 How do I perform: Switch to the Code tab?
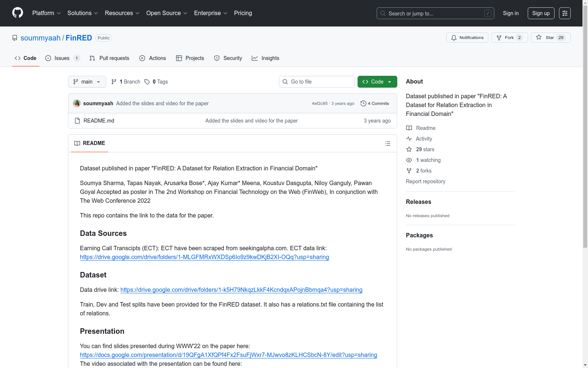pyautogui.click(x=26, y=58)
